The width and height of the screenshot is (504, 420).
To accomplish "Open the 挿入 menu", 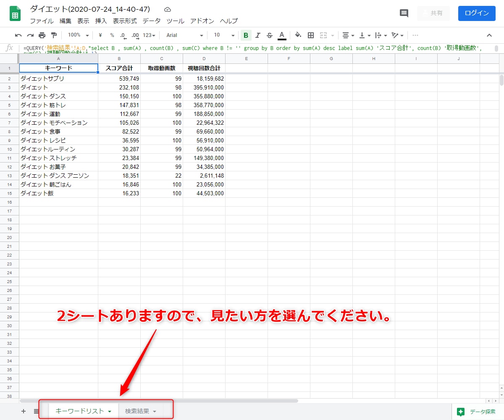I will click(101, 21).
